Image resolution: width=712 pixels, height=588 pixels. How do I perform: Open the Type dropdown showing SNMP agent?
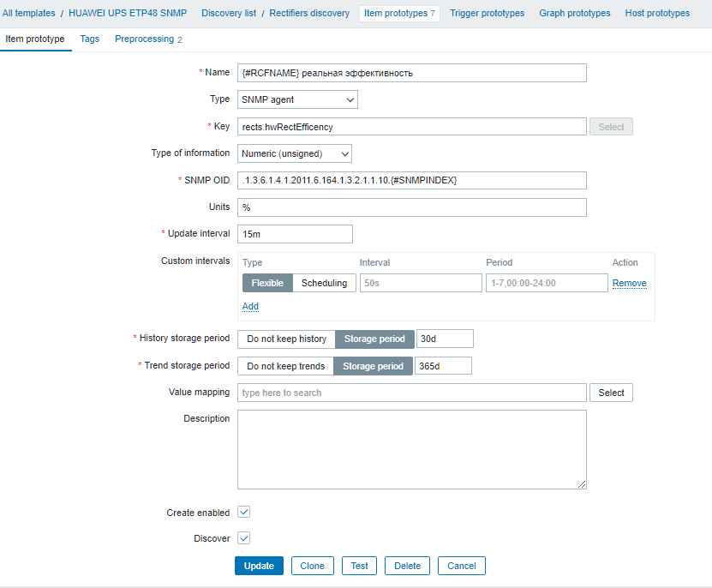pos(296,99)
